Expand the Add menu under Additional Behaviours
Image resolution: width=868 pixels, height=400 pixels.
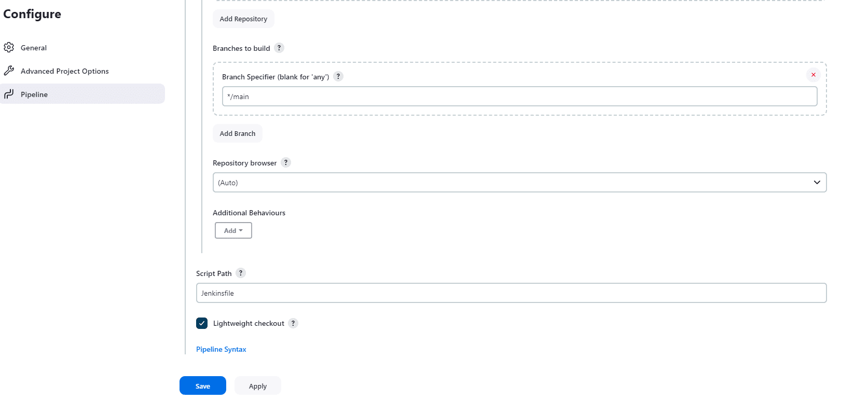(233, 230)
